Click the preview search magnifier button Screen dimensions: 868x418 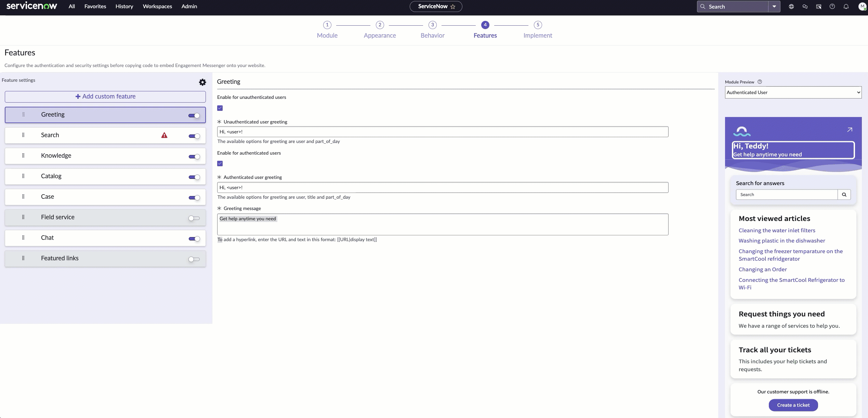click(x=844, y=195)
